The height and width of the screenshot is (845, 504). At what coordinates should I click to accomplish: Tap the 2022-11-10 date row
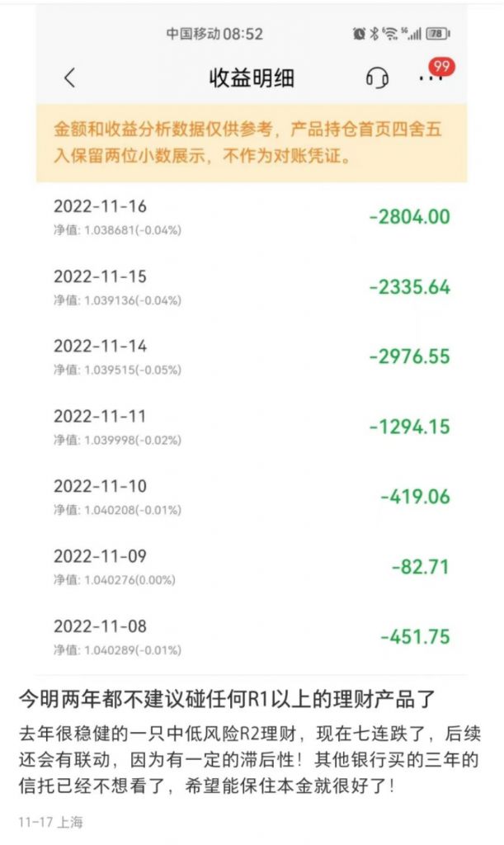(x=252, y=497)
